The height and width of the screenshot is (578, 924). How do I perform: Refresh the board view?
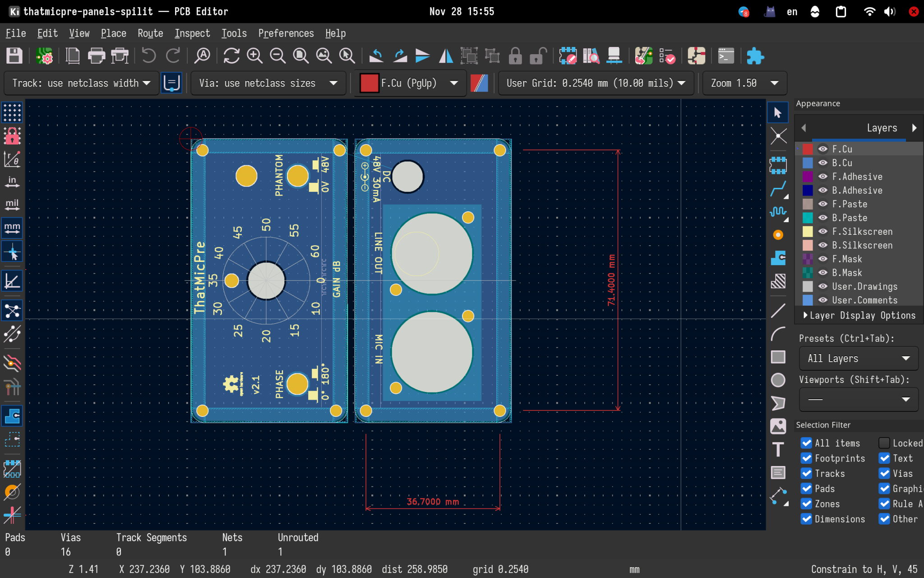231,56
